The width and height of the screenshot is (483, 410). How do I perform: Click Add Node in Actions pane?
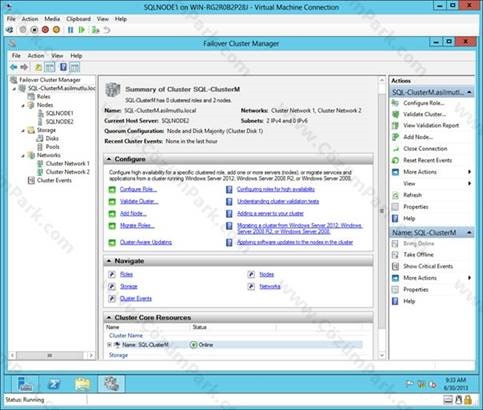tap(418, 137)
